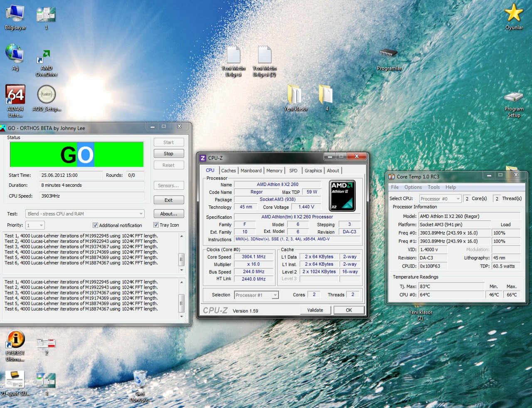Open Oyunlar star icon
This screenshot has height=408, width=532.
[514, 17]
